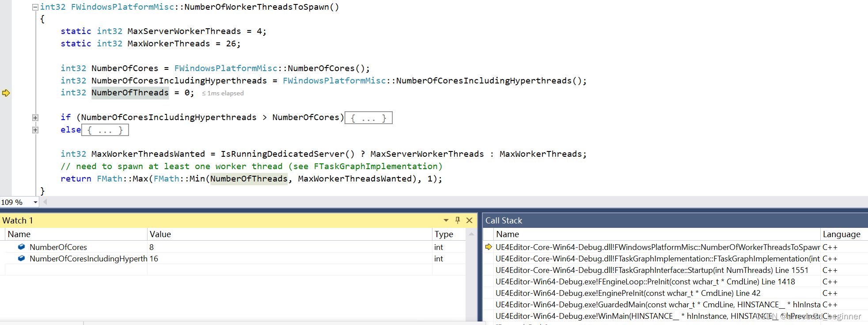
Task: Click the current frame arrow in Call Stack
Action: tap(489, 247)
